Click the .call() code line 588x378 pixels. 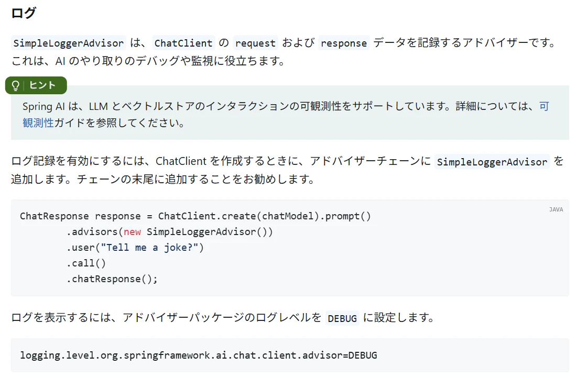click(x=86, y=263)
